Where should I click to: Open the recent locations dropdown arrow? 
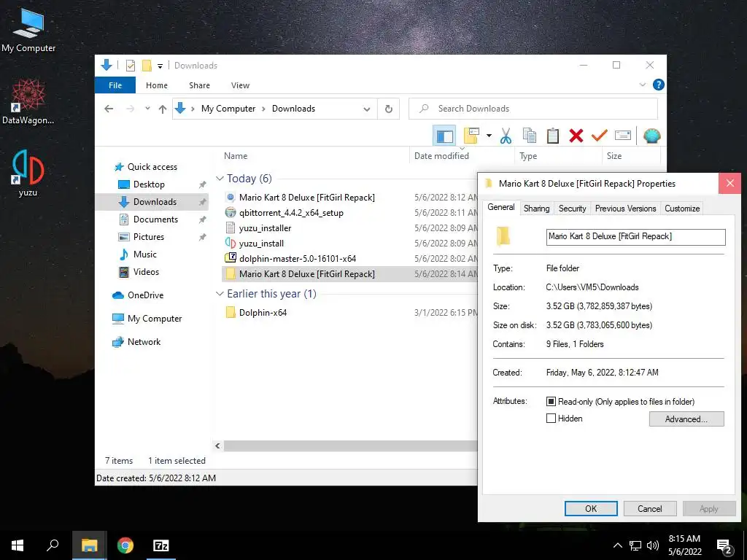147,109
